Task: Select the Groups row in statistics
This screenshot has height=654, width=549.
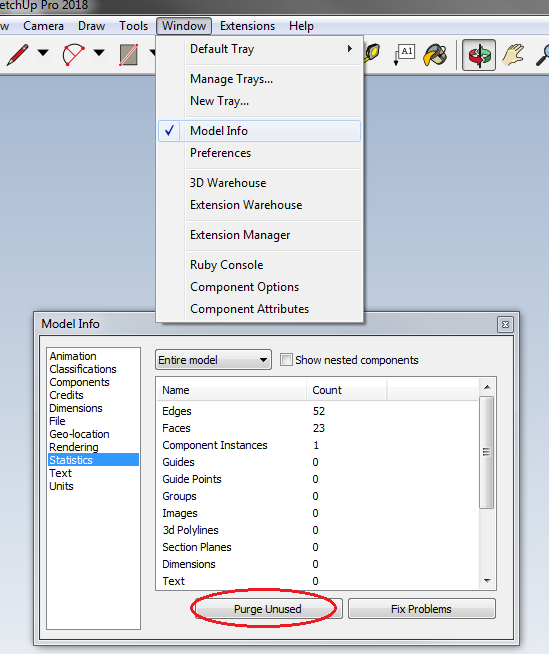Action: 318,496
